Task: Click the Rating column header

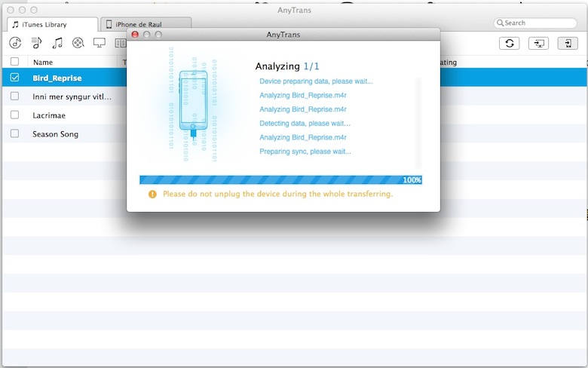Action: coord(449,63)
